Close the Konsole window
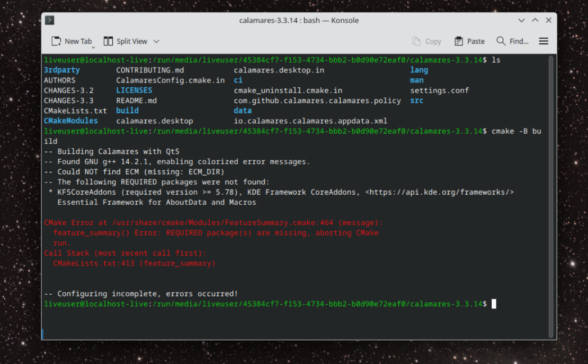 pyautogui.click(x=549, y=20)
